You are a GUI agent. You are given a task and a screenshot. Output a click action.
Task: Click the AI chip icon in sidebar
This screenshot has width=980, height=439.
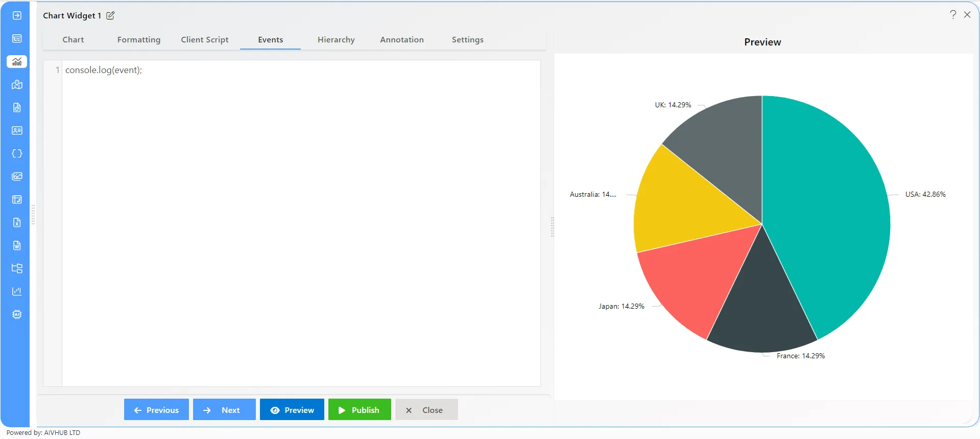click(x=17, y=315)
